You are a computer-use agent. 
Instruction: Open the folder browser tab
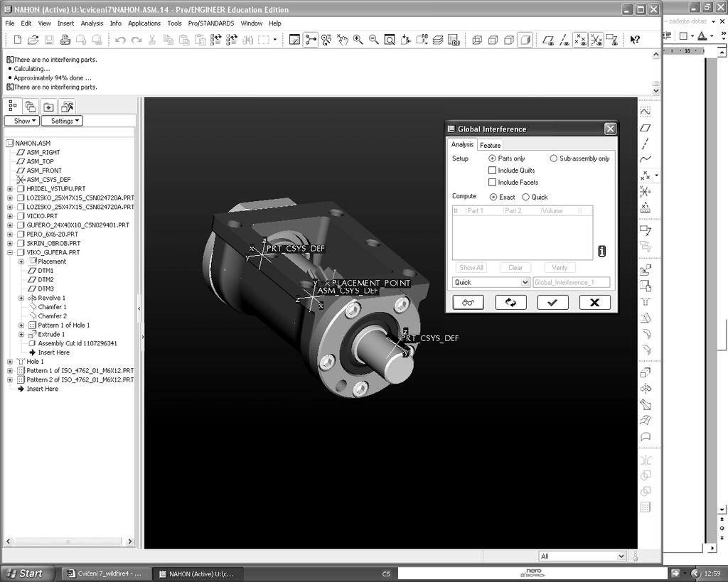(31, 107)
